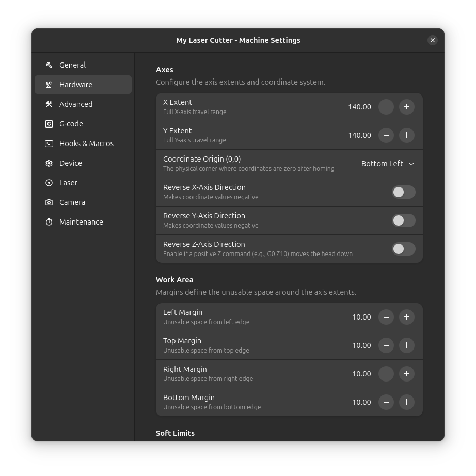The width and height of the screenshot is (476, 476).
Task: Toggle Reverse Y-Axis Direction switch
Action: (403, 220)
